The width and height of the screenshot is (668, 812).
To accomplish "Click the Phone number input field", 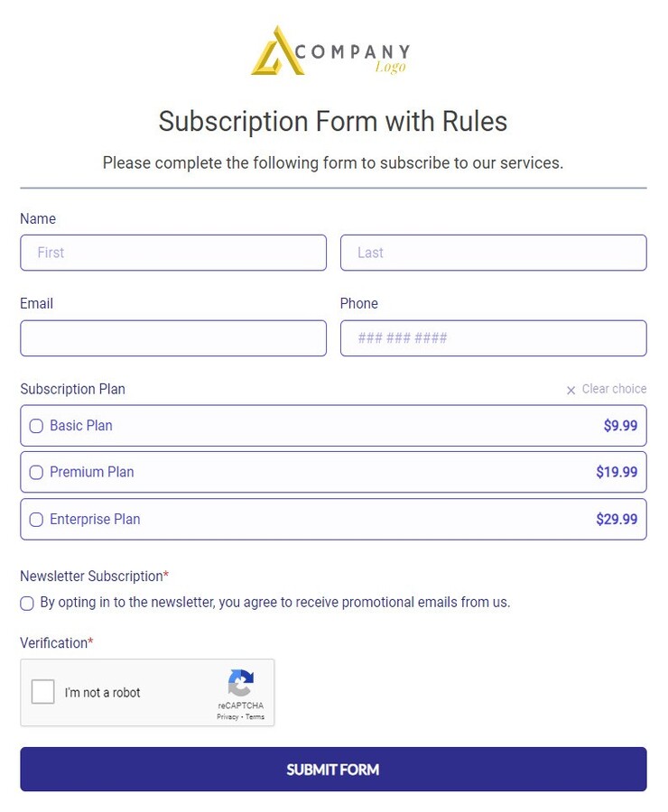I will [493, 337].
